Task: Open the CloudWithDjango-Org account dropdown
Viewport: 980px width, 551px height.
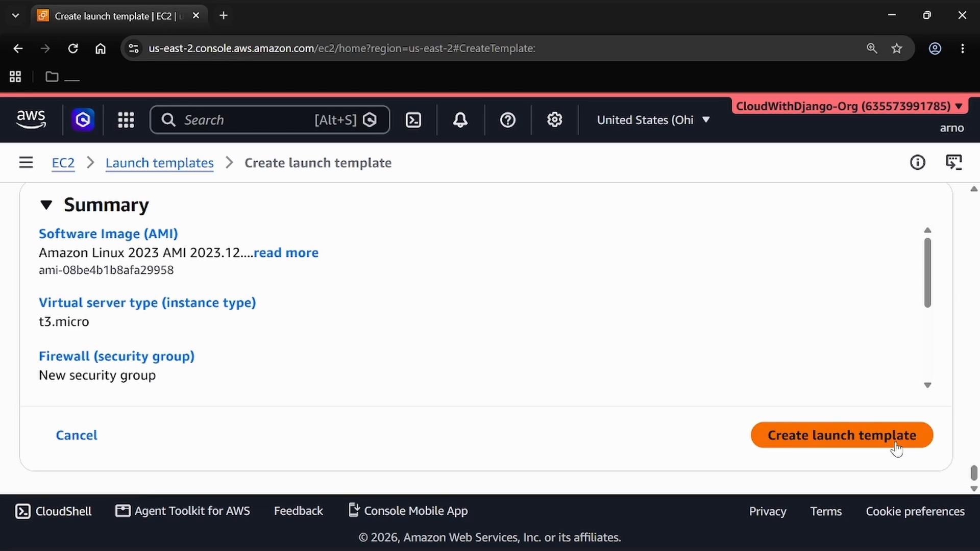Action: [x=850, y=106]
